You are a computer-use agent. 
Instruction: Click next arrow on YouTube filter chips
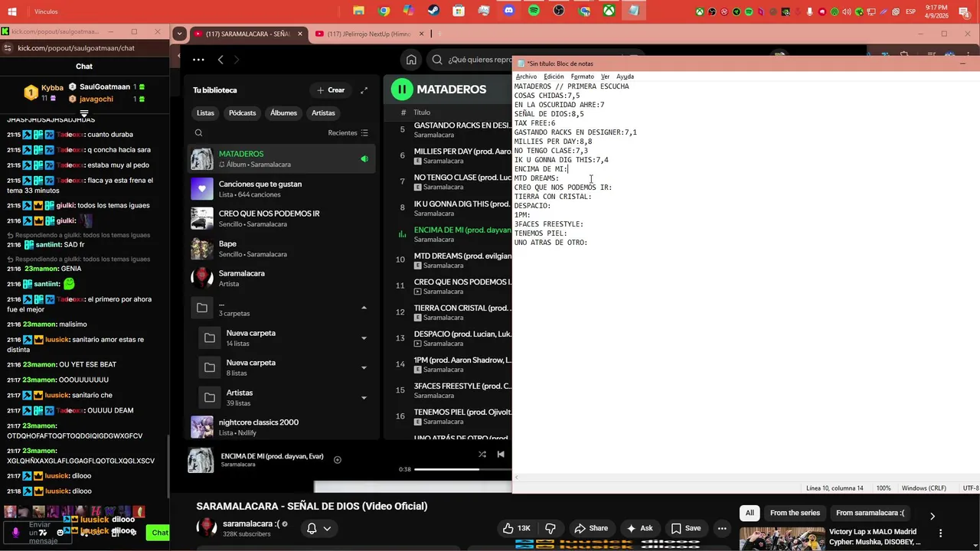932,516
